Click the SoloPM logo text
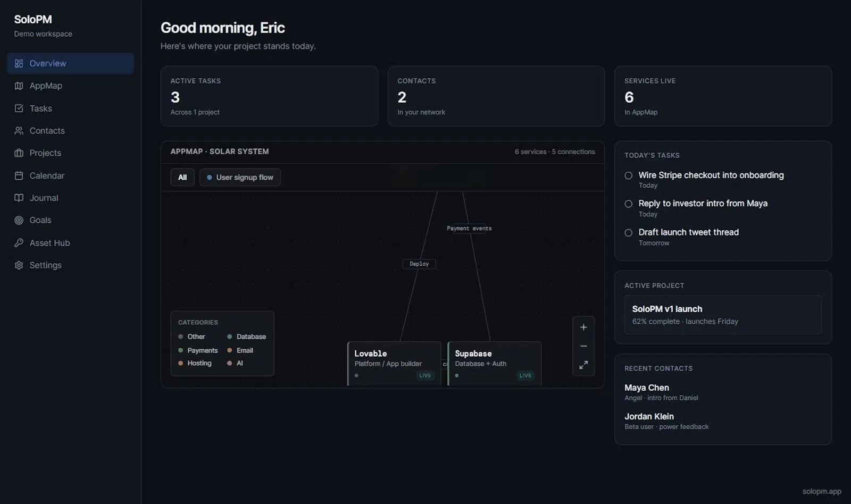The height and width of the screenshot is (504, 851). point(33,20)
